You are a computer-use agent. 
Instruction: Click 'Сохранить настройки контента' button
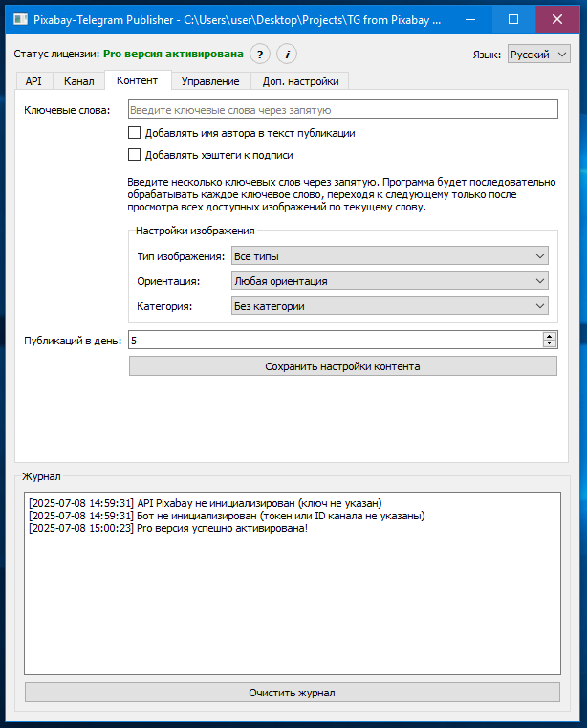343,366
